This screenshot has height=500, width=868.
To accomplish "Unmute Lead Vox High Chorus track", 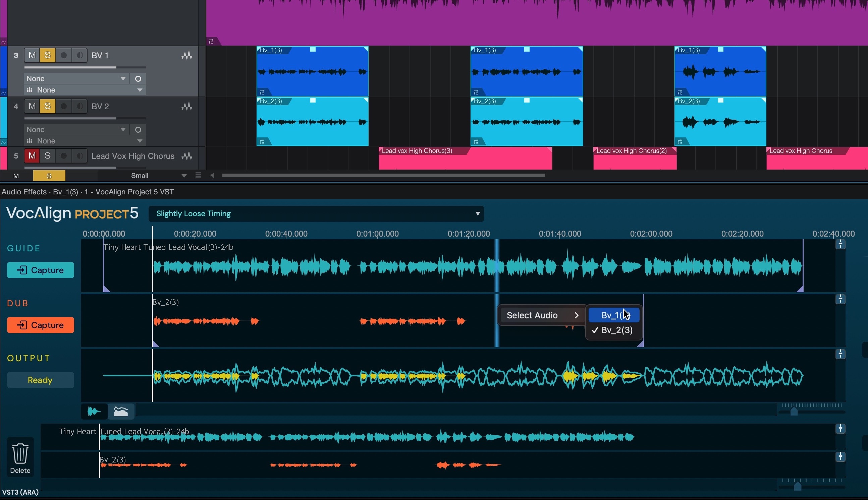I will pos(32,156).
